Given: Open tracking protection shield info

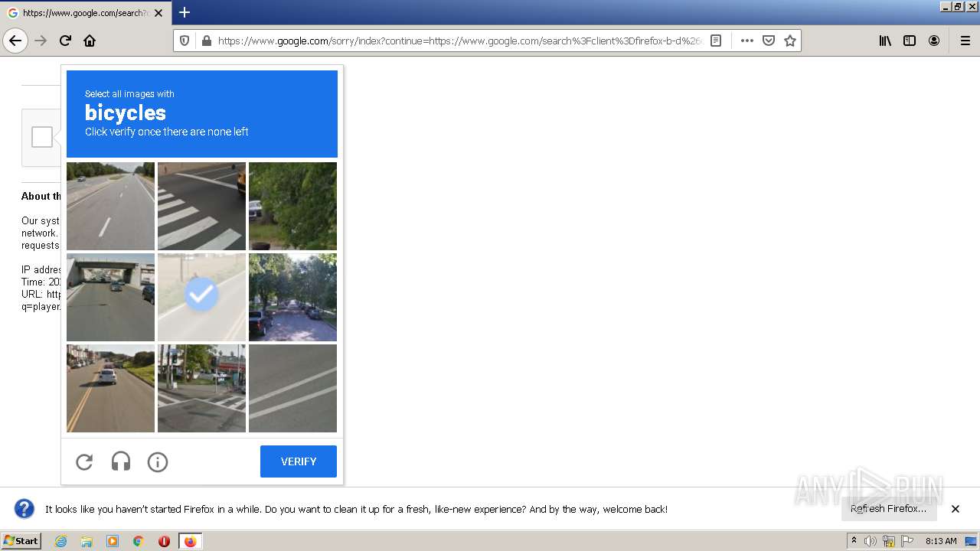Looking at the screenshot, I should pyautogui.click(x=185, y=41).
